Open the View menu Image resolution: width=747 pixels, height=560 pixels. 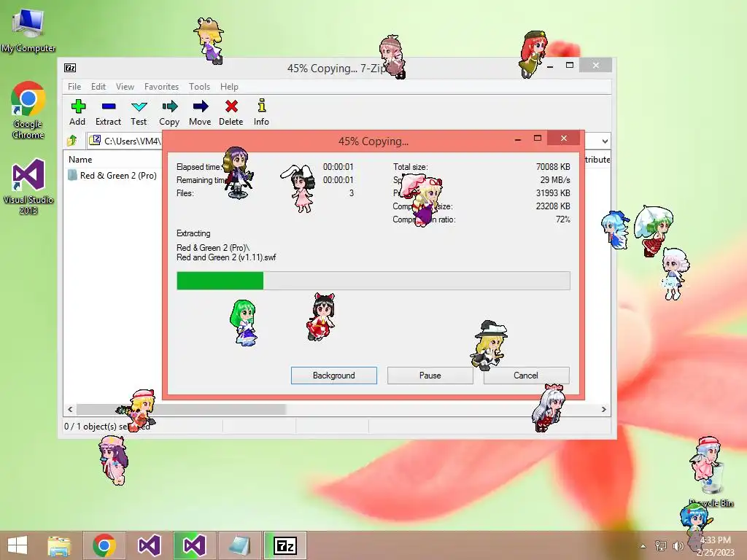125,87
